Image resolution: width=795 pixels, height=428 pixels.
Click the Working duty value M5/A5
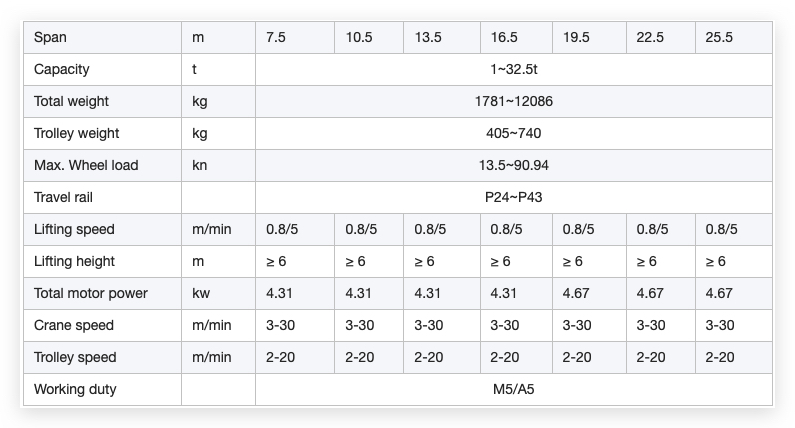(x=514, y=389)
